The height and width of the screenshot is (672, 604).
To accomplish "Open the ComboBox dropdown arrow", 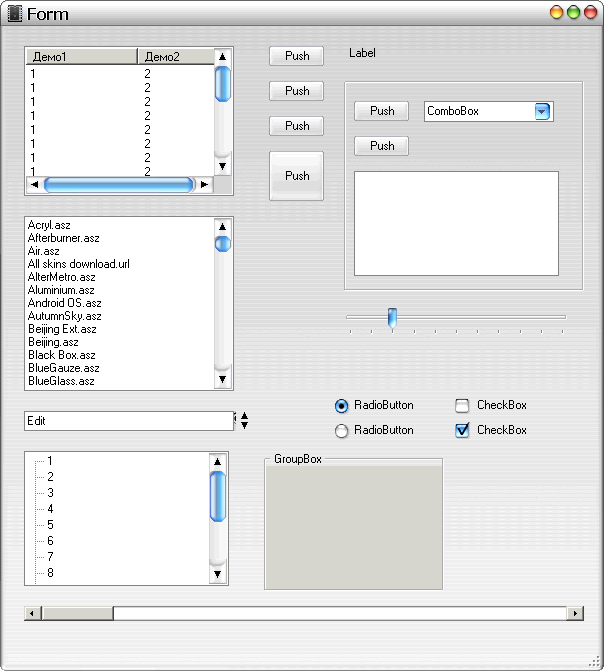I will (x=542, y=112).
